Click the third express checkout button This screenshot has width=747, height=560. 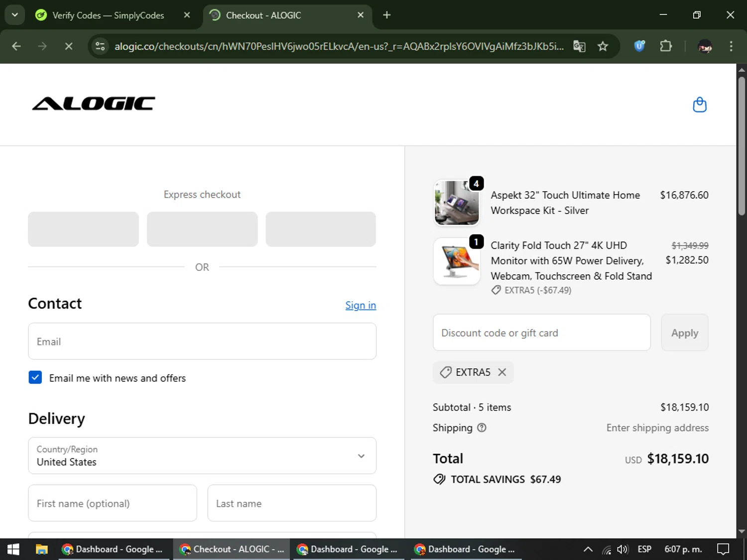click(x=321, y=229)
